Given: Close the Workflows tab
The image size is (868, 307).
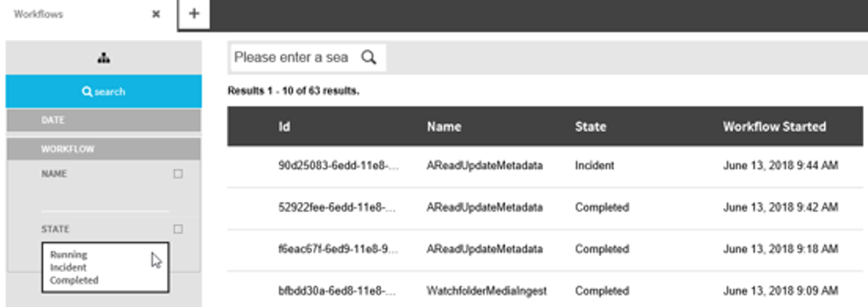Looking at the screenshot, I should (156, 14).
